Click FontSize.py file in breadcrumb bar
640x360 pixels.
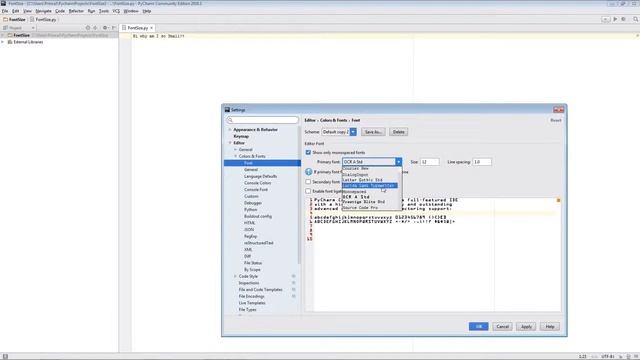(x=43, y=19)
